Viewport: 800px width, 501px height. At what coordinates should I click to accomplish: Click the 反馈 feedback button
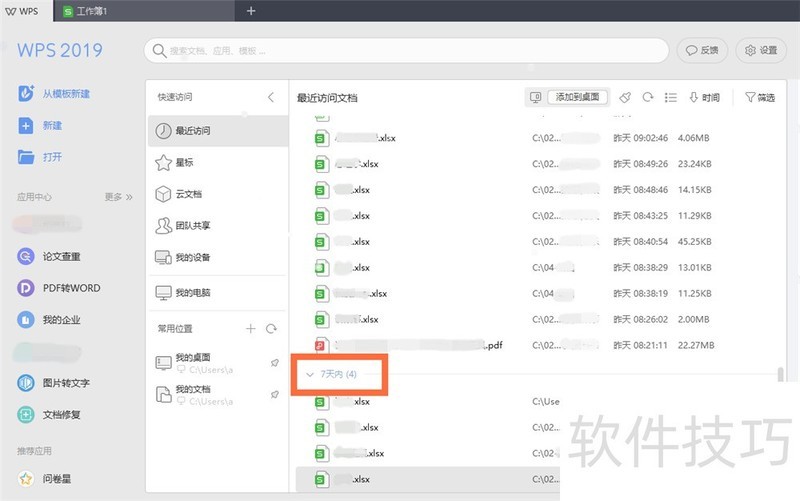tap(702, 51)
